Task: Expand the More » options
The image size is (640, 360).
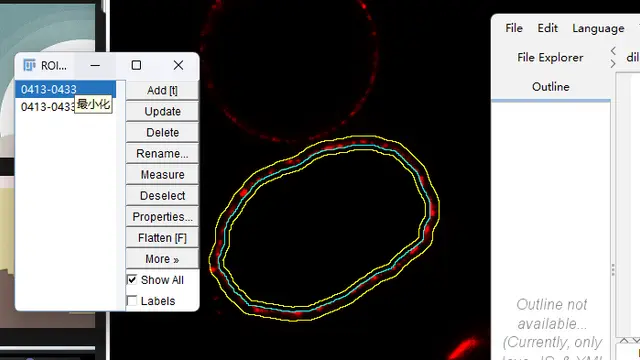Action: (x=162, y=259)
